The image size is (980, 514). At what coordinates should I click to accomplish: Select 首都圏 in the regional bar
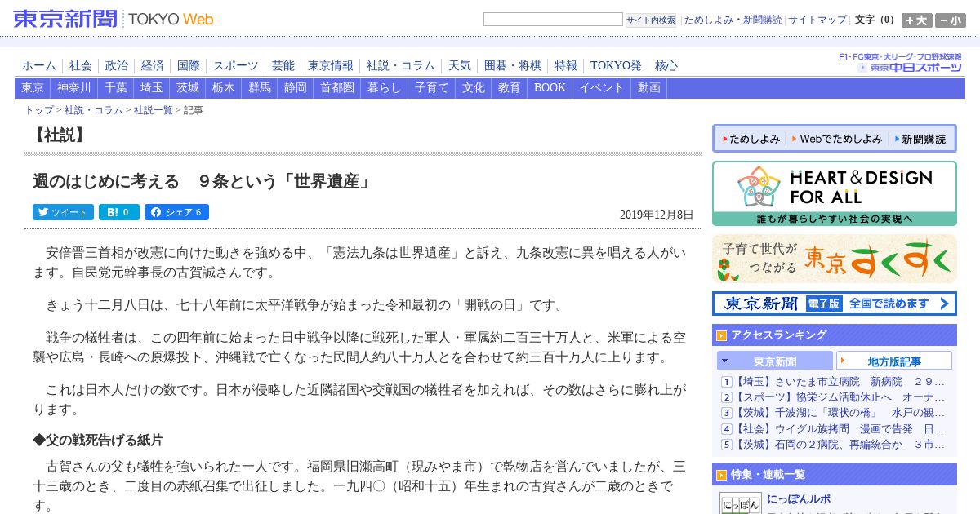coord(337,88)
